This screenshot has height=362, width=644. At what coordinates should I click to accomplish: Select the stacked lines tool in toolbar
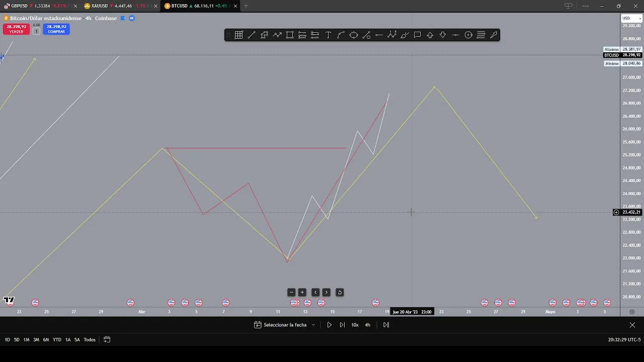coord(481,35)
